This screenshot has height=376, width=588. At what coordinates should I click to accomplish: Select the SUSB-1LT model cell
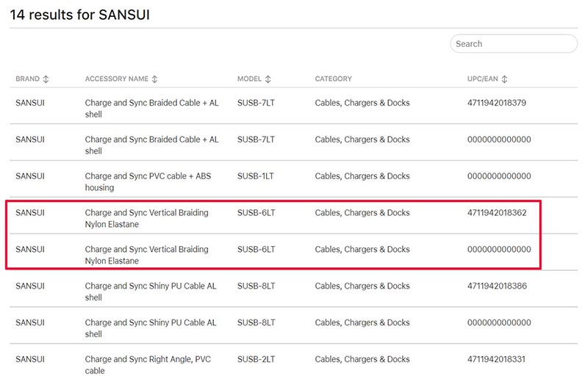(255, 176)
